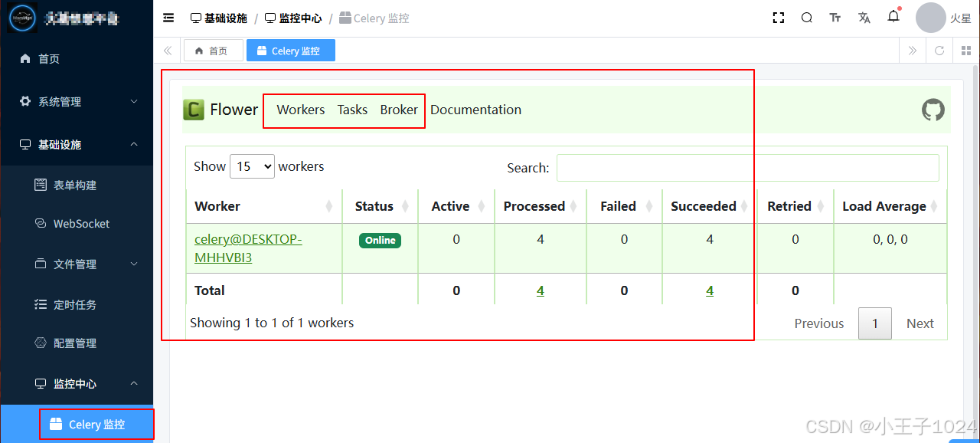Viewport: 980px width, 443px height.
Task: Collapse the 监控中心 submenu
Action: (77, 383)
